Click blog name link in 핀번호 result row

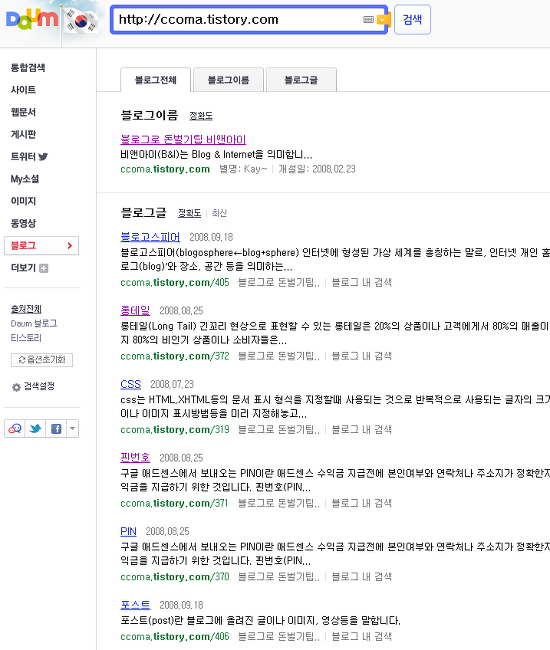tap(279, 503)
